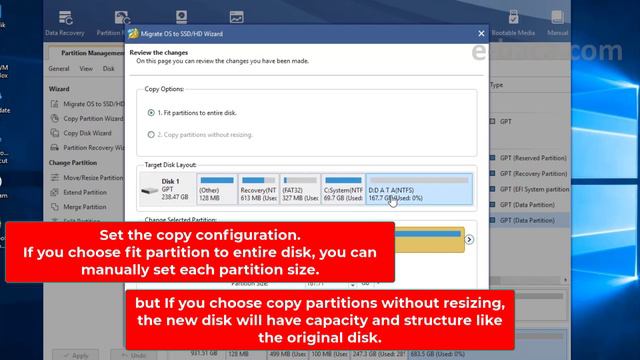640x360 pixels.
Task: Select the first GPT (Data Partition) row
Action: 529,204
